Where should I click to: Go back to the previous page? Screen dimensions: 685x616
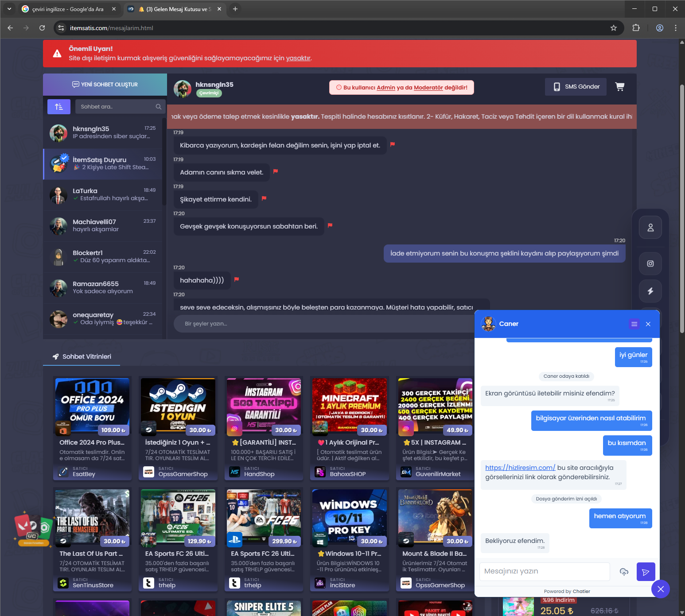pyautogui.click(x=10, y=28)
